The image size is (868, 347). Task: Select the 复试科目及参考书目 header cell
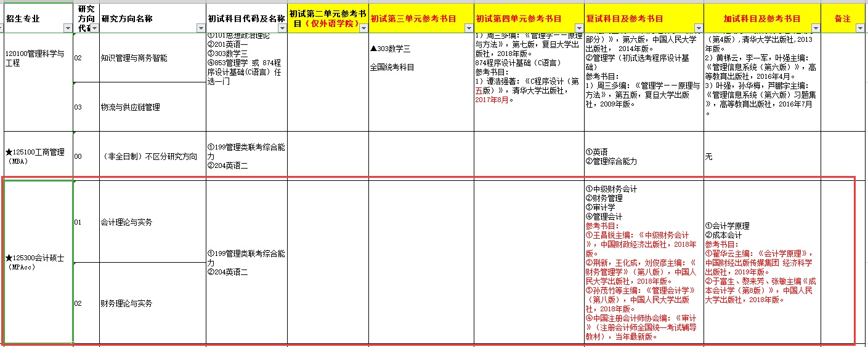(644, 18)
